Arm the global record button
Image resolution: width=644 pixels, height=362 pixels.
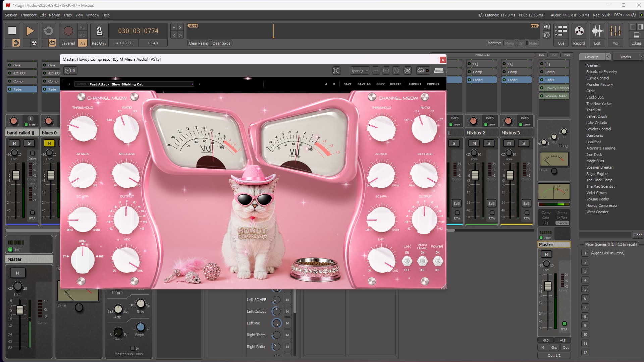(x=68, y=31)
